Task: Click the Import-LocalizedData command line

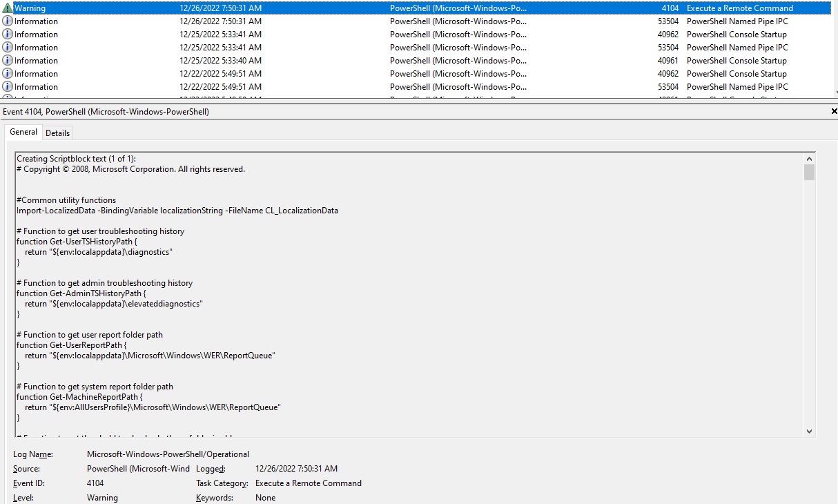Action: [177, 211]
